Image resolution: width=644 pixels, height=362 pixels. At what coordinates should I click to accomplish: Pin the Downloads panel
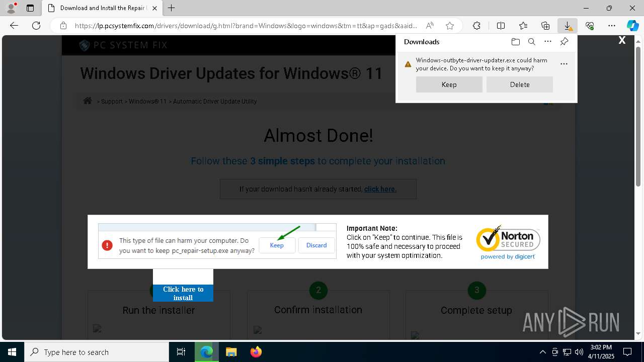tap(564, 42)
